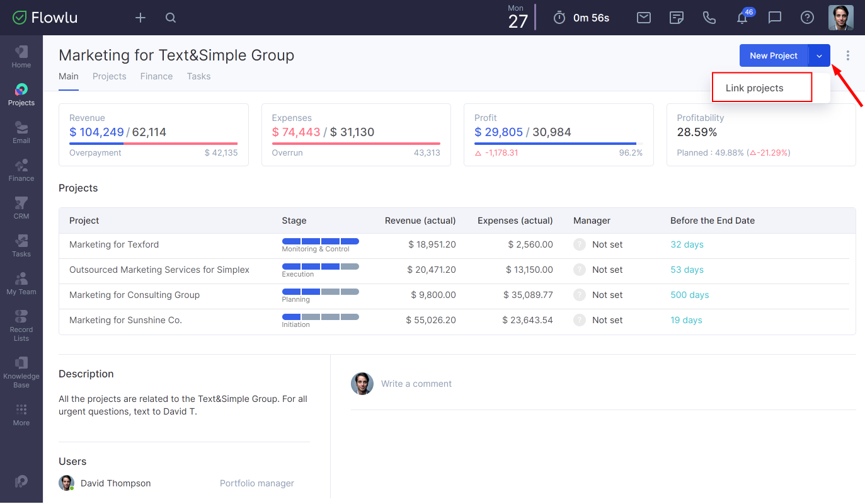
Task: Open the chat messages icon
Action: pyautogui.click(x=775, y=18)
